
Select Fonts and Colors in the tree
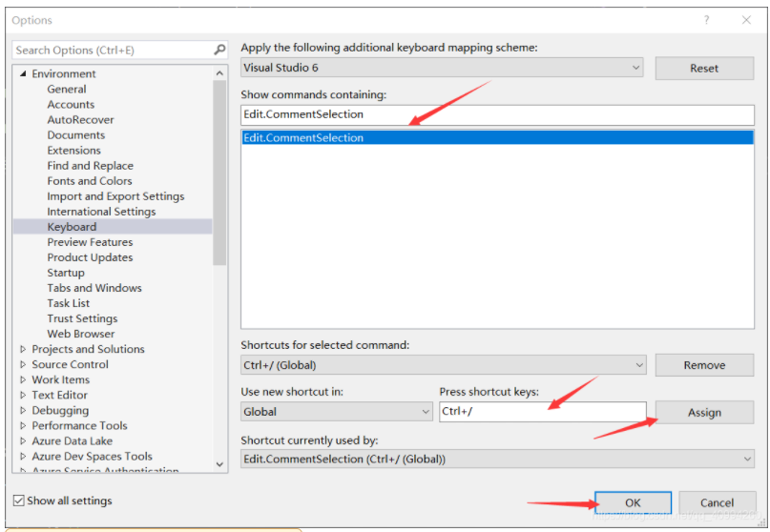point(90,181)
